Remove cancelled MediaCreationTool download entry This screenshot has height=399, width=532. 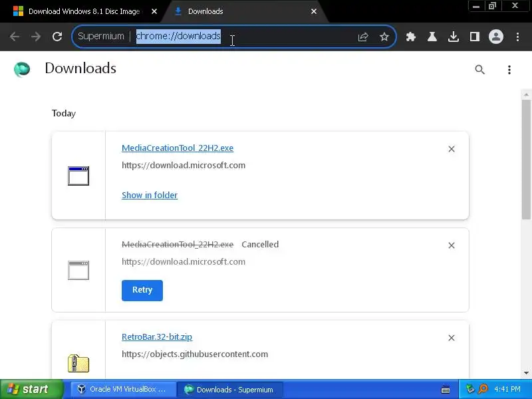point(452,245)
